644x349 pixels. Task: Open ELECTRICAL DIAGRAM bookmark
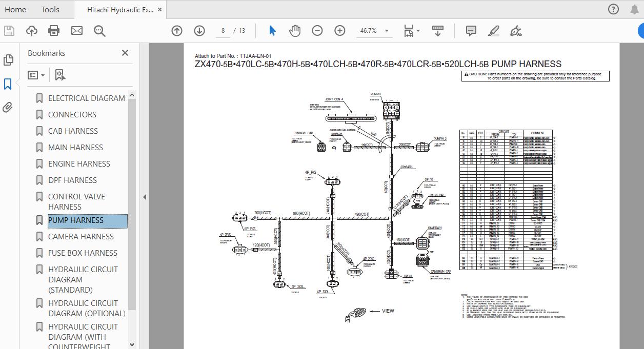pyautogui.click(x=87, y=98)
